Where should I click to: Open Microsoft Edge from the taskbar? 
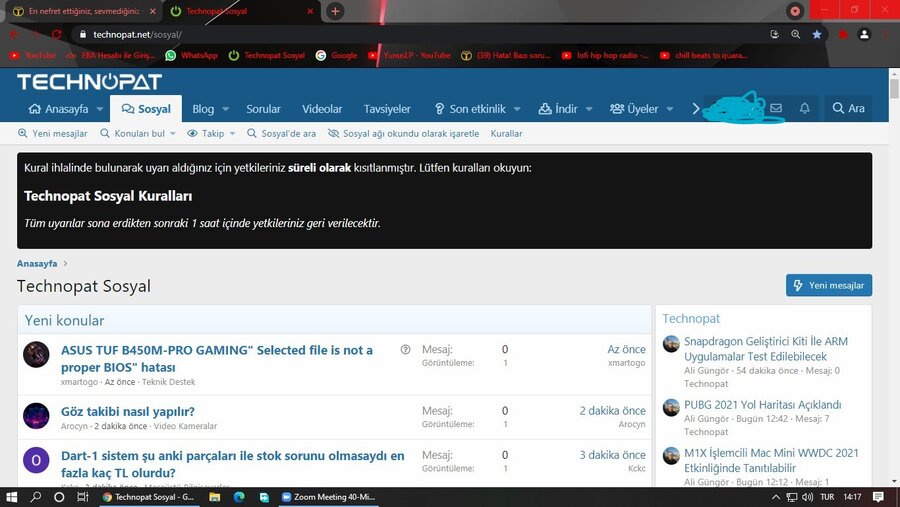239,497
